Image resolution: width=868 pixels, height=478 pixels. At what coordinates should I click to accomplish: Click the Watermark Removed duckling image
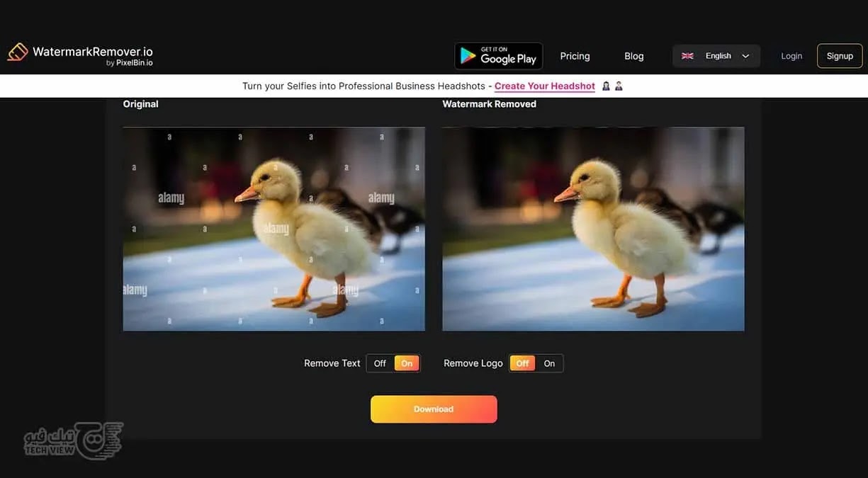pyautogui.click(x=593, y=229)
